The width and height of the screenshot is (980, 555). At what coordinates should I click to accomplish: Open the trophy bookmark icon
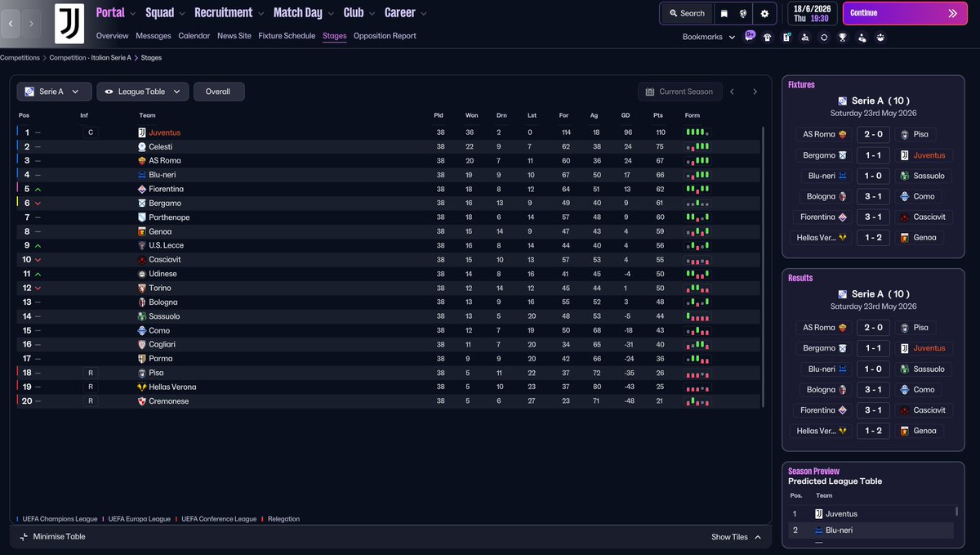pyautogui.click(x=843, y=37)
